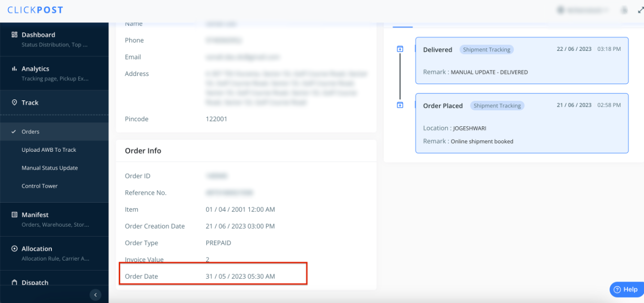Open the Manifest sidebar section
Screen dimensions: 644x303
pyautogui.click(x=54, y=219)
